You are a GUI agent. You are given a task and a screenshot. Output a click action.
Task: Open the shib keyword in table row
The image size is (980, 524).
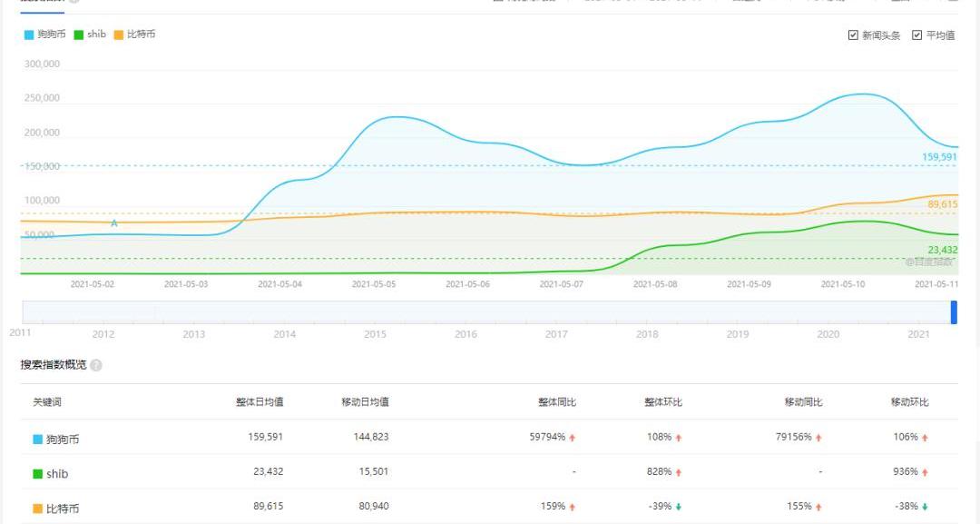pos(57,473)
